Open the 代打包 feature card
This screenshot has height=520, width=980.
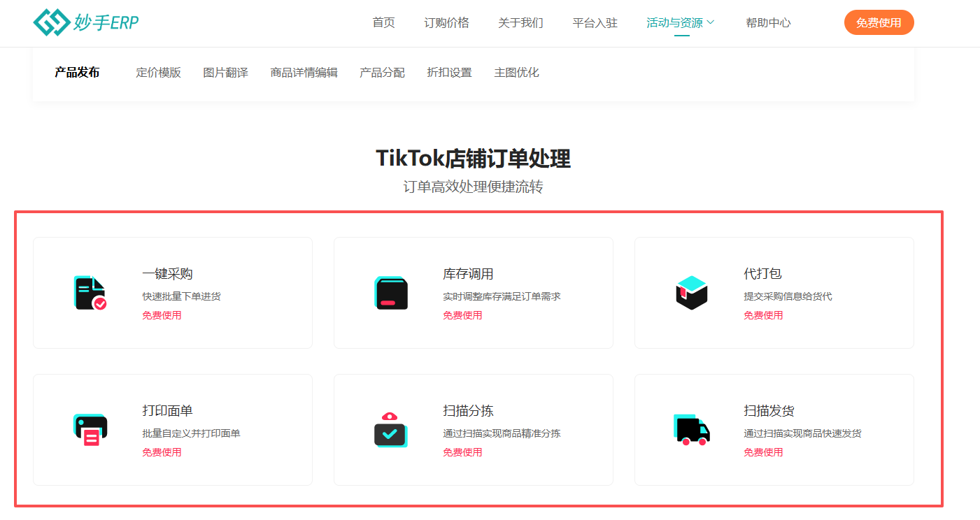[x=774, y=292]
